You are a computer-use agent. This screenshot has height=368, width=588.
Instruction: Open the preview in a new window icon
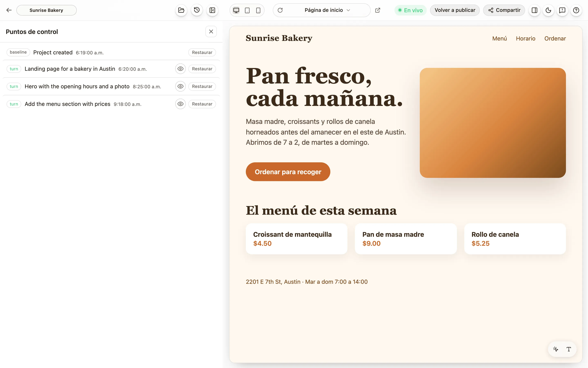(378, 10)
